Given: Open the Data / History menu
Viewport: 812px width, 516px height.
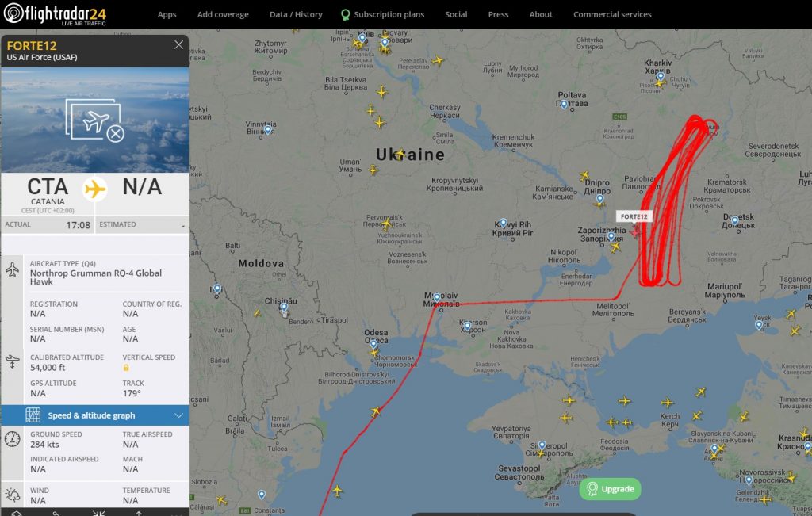Looking at the screenshot, I should pyautogui.click(x=296, y=14).
